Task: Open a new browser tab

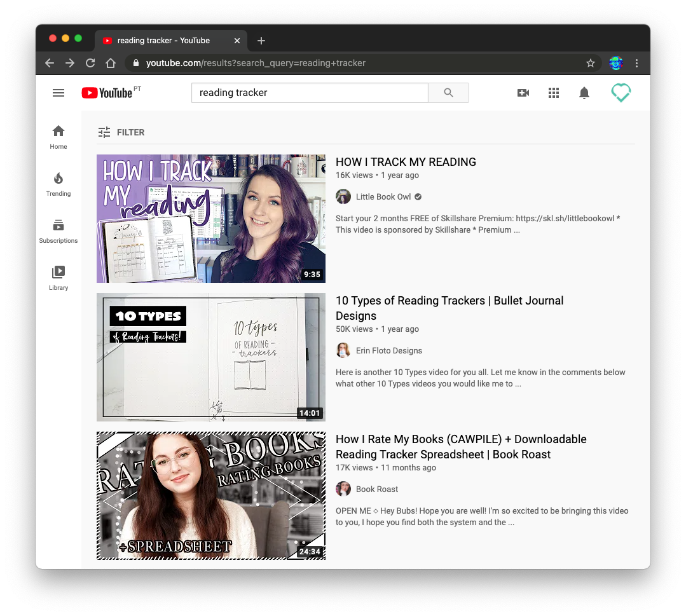Action: point(261,41)
